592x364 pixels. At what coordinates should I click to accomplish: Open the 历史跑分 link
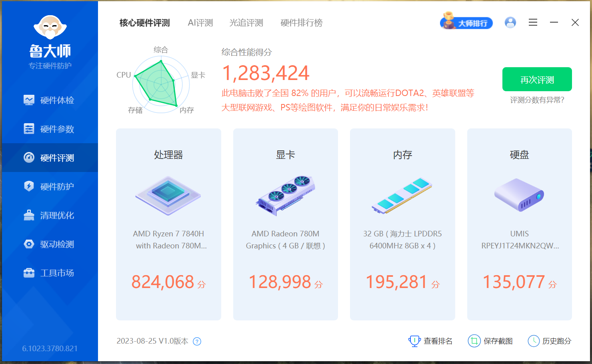557,341
